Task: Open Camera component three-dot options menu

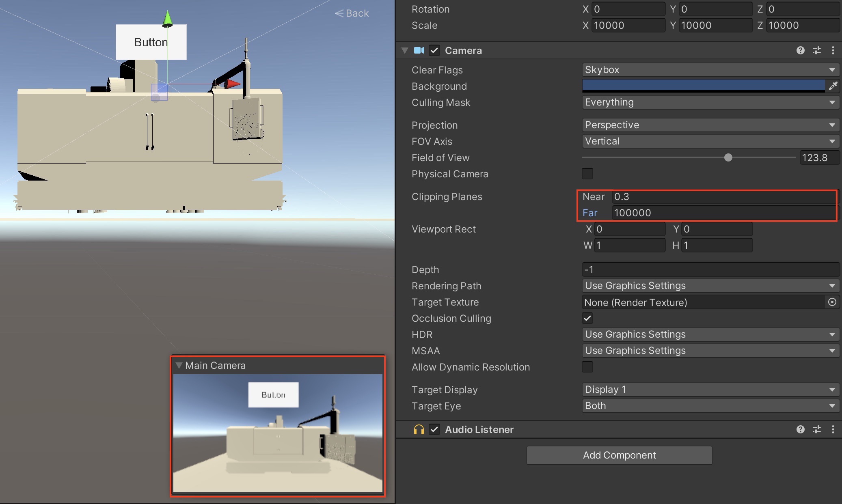Action: (x=833, y=50)
